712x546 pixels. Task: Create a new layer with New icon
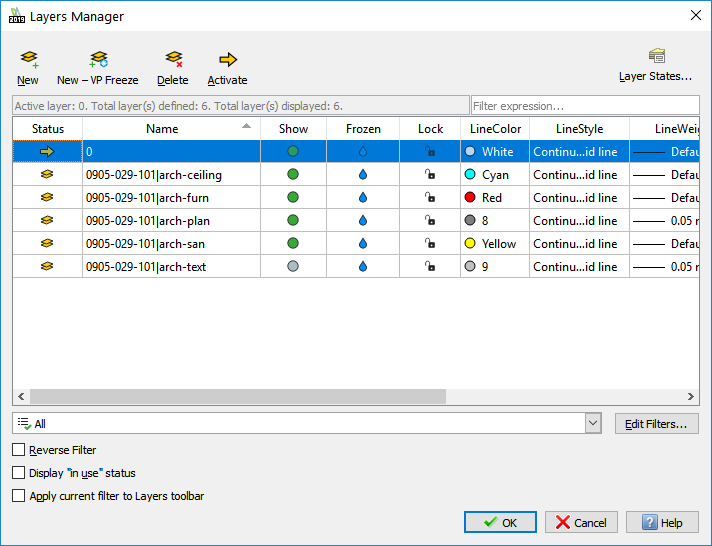pos(29,59)
